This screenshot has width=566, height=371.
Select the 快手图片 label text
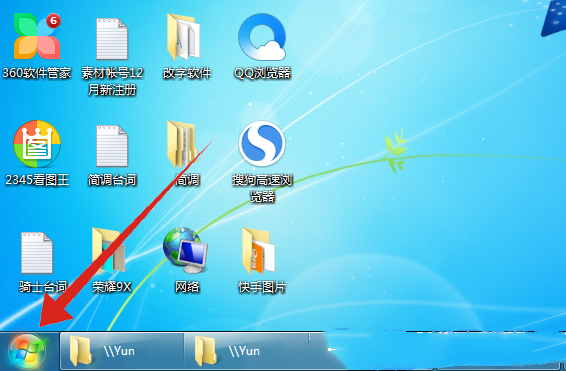pyautogui.click(x=262, y=287)
